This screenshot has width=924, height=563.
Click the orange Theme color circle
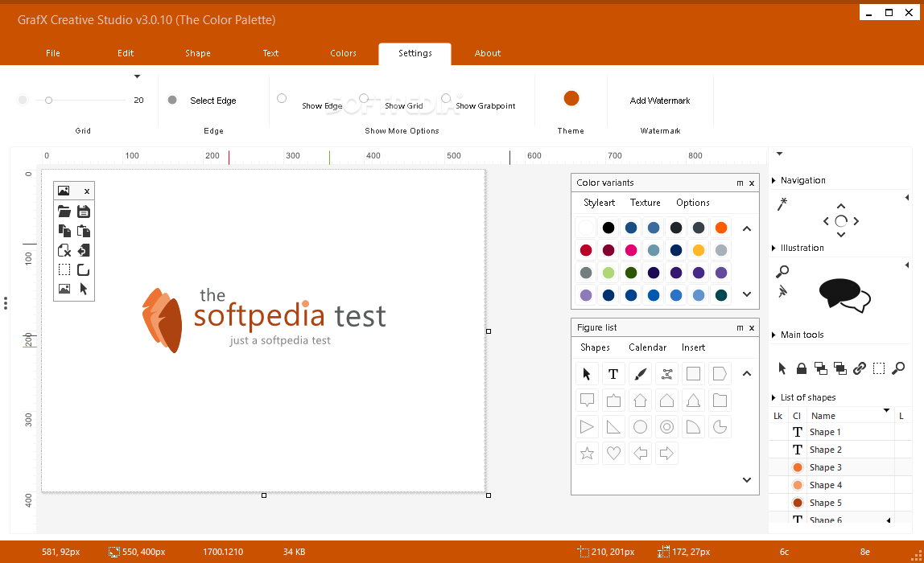click(571, 98)
